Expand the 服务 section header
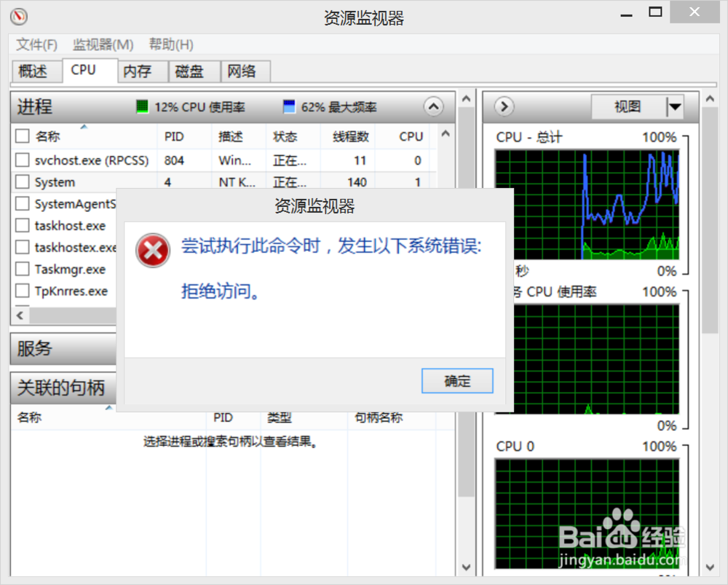Image resolution: width=728 pixels, height=585 pixels. [63, 348]
